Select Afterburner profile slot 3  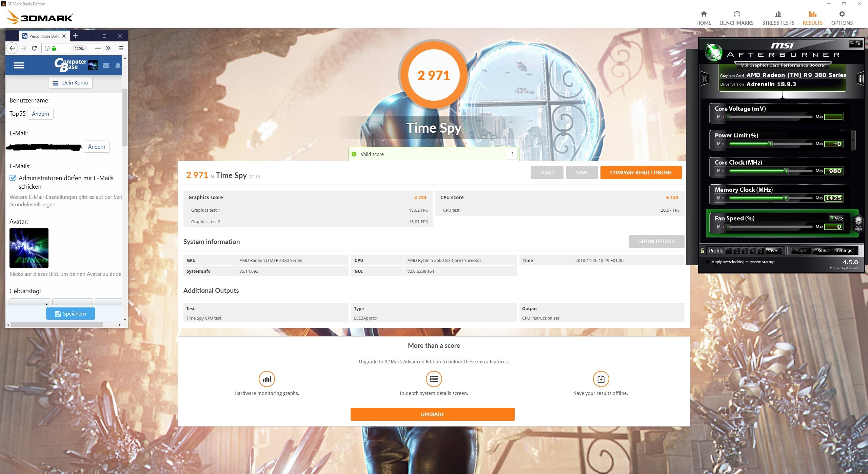pos(745,251)
